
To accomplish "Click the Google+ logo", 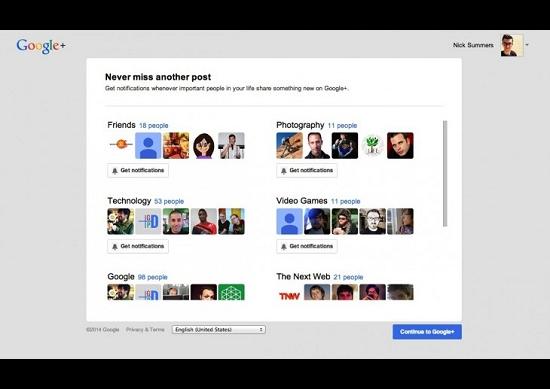I will tap(41, 46).
